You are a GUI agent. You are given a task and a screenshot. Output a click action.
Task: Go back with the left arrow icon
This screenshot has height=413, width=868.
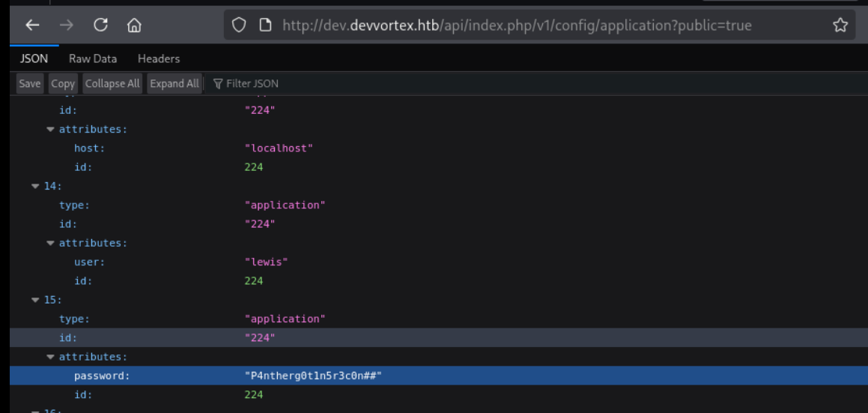point(33,25)
